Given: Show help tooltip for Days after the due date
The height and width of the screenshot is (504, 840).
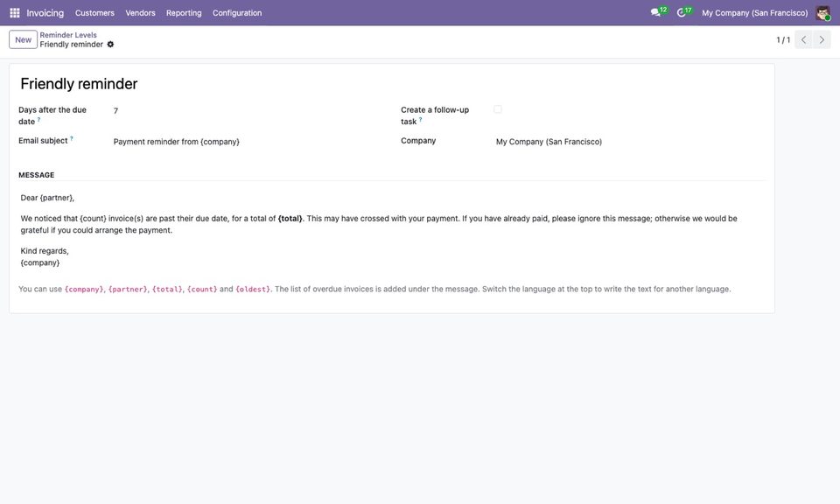Looking at the screenshot, I should (x=39, y=120).
